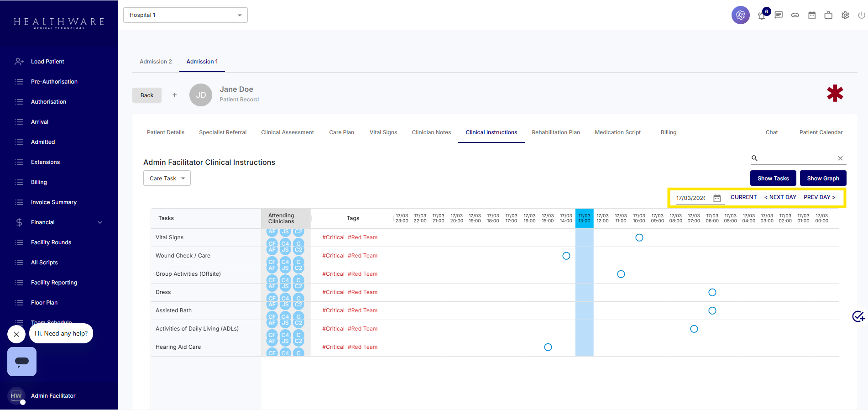Open the messages icon in top bar
This screenshot has height=410, width=868.
[x=779, y=15]
